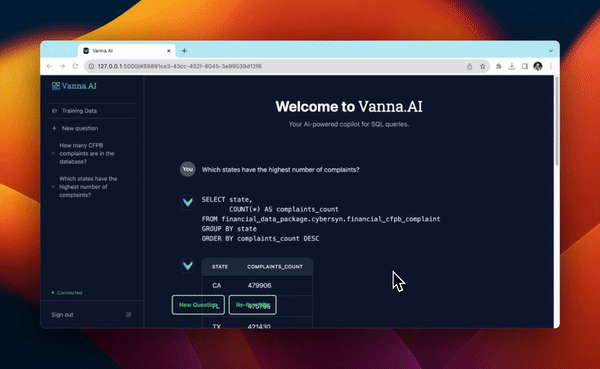Expand the tab search chevron dropdown

coord(551,51)
